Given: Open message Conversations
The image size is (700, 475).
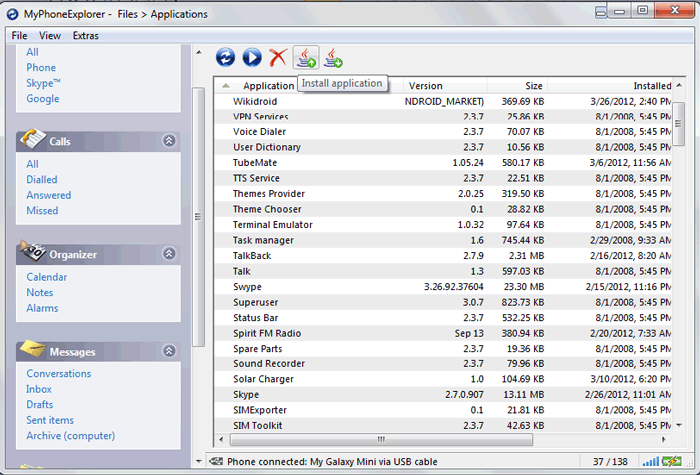Looking at the screenshot, I should 59,374.
